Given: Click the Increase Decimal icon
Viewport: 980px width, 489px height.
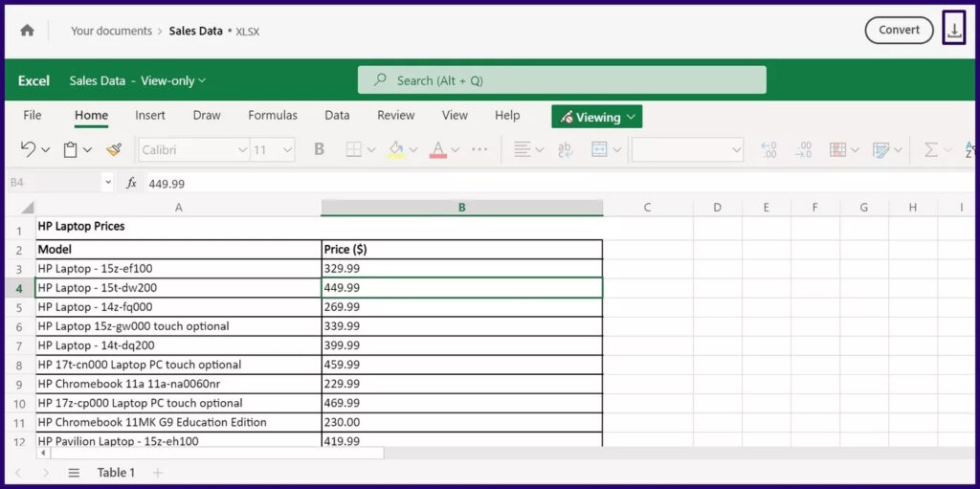Looking at the screenshot, I should click(768, 149).
